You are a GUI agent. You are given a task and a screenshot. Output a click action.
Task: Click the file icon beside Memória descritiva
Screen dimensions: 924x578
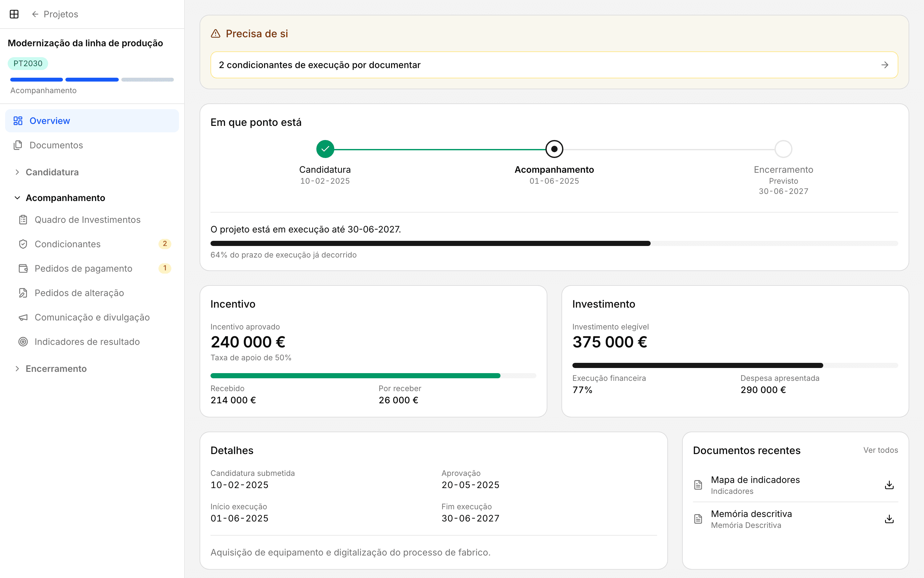(698, 519)
